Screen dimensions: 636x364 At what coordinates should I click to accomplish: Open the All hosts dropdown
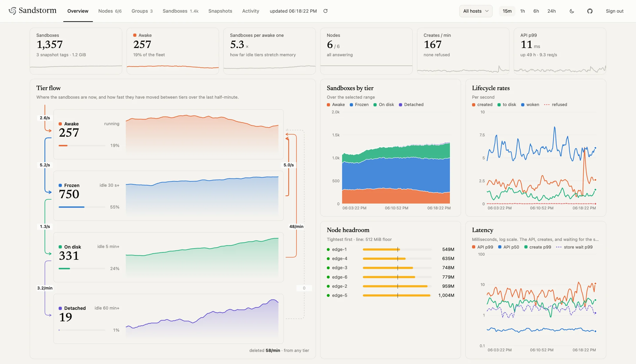pyautogui.click(x=476, y=11)
